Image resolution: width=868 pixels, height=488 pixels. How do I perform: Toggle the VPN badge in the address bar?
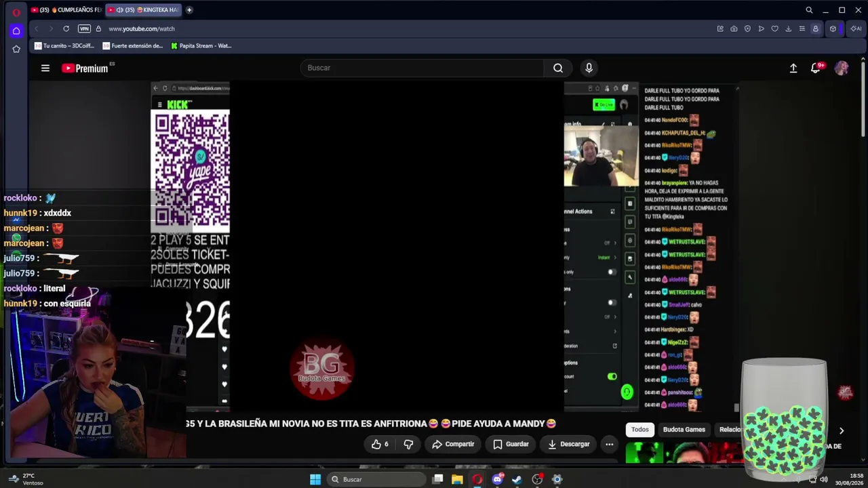84,28
